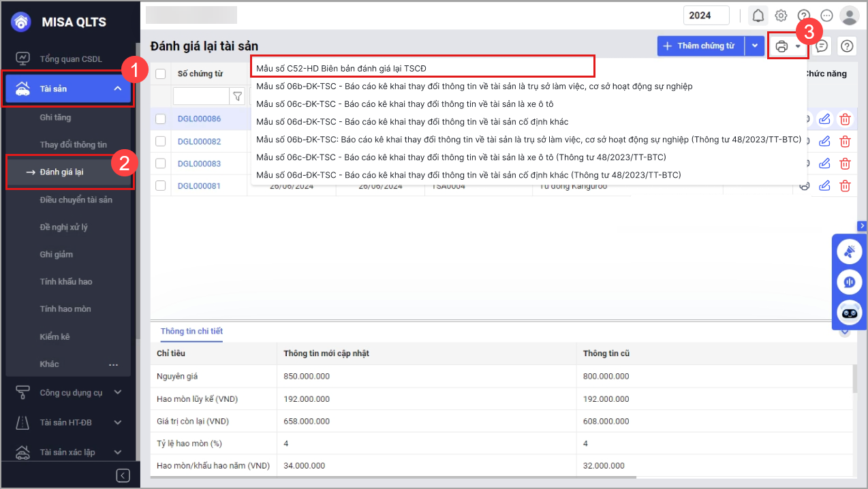
Task: Open the settings gear icon
Action: (781, 16)
